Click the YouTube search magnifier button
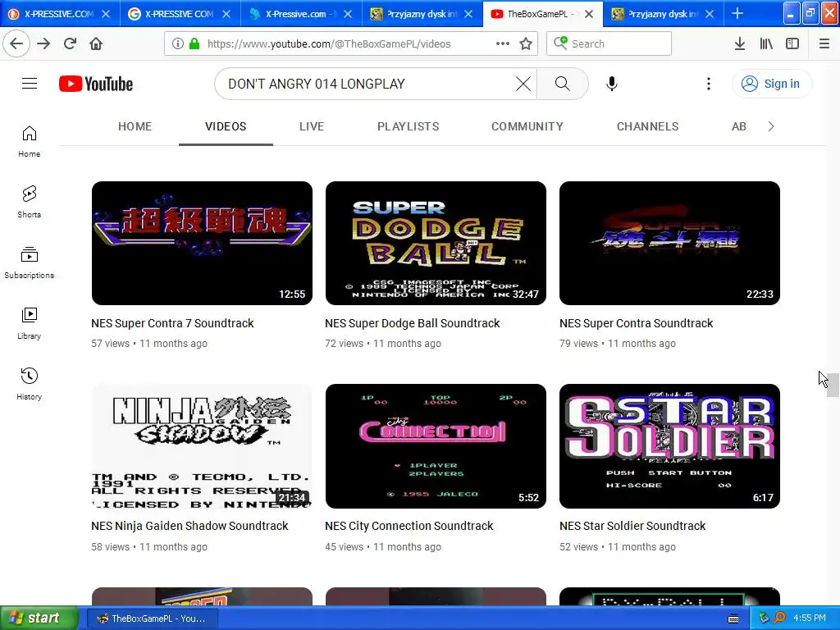This screenshot has width=840, height=630. 563,84
